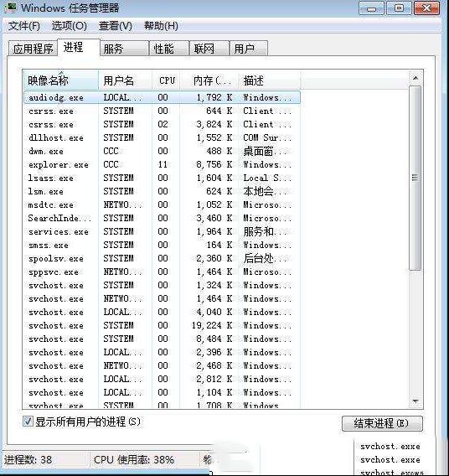
Task: Sort by 内存 column header
Action: coord(209,80)
